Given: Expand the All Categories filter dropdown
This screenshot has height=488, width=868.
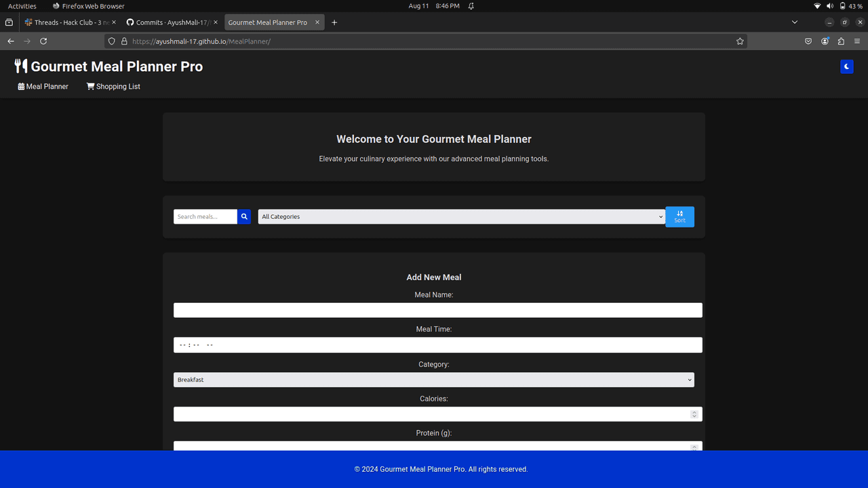Looking at the screenshot, I should (x=461, y=217).
